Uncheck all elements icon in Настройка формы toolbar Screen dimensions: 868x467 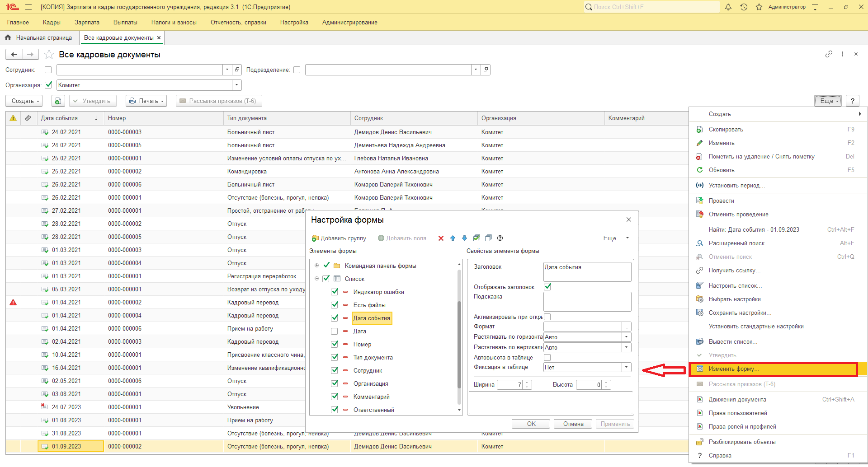488,238
